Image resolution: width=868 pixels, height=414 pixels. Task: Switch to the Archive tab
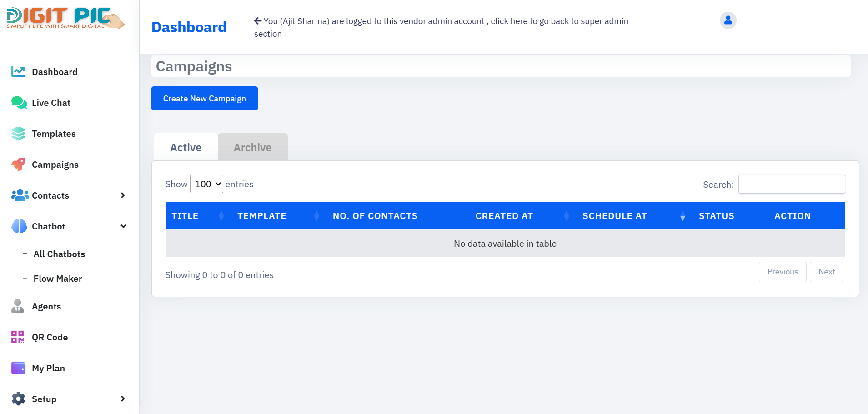(252, 148)
